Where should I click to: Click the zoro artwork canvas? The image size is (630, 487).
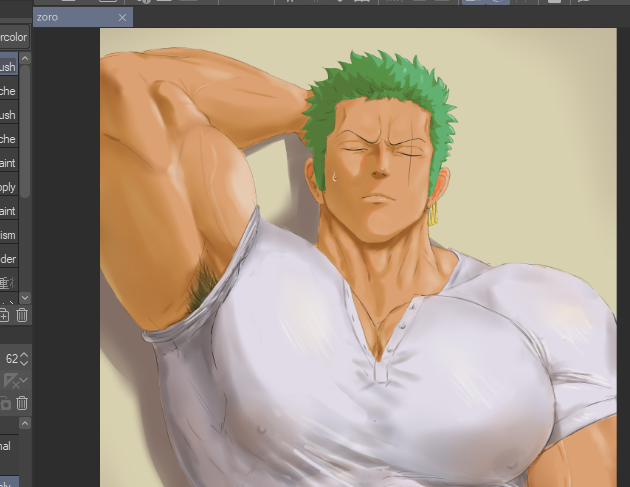(358, 258)
